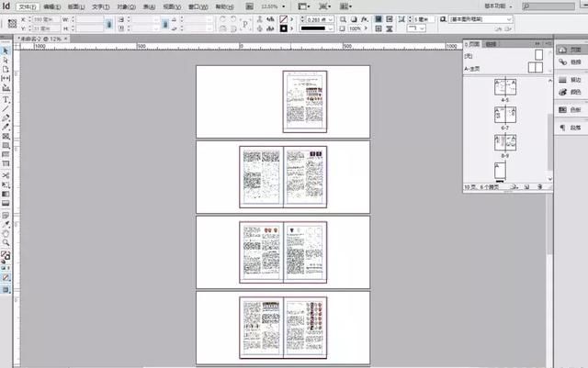Select the Gap tool
The width and height of the screenshot is (588, 368).
[x=6, y=78]
